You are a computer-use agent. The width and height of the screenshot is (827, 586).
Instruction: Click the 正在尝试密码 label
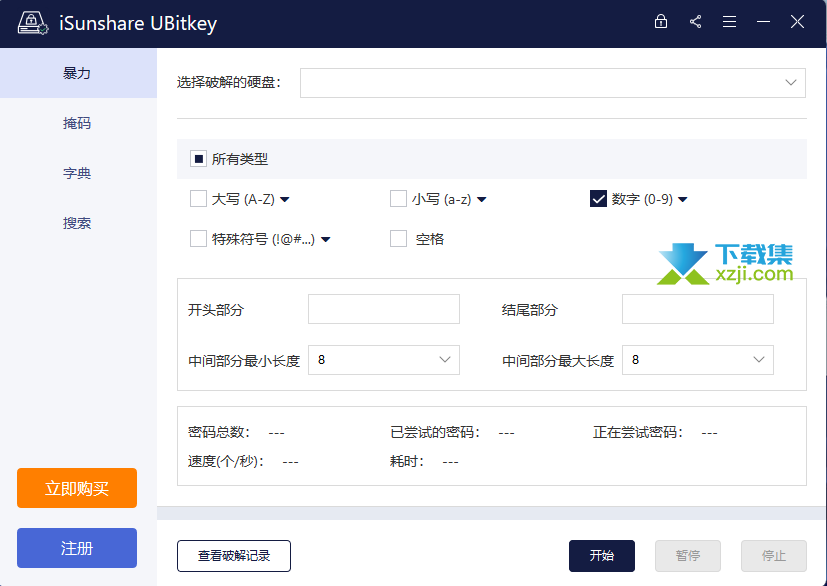pyautogui.click(x=638, y=433)
